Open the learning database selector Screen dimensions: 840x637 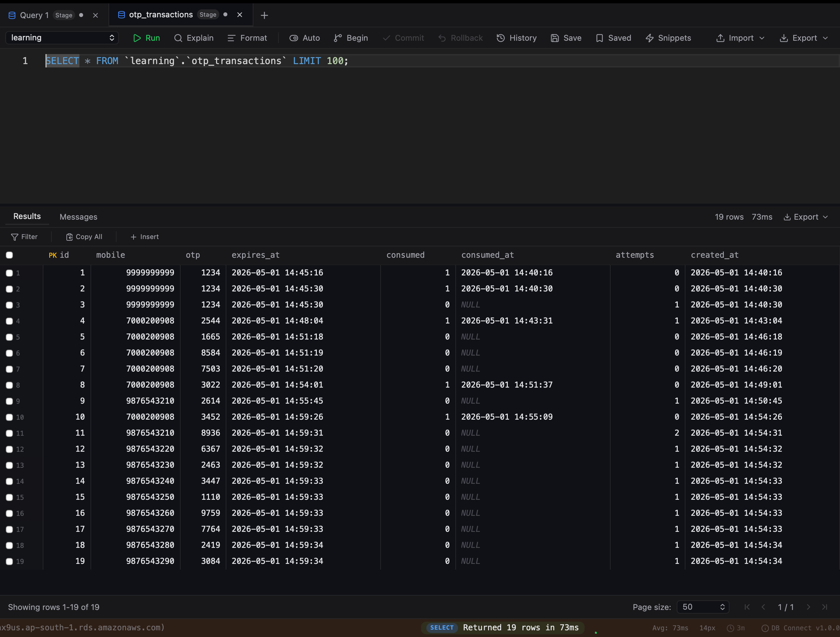[62, 38]
